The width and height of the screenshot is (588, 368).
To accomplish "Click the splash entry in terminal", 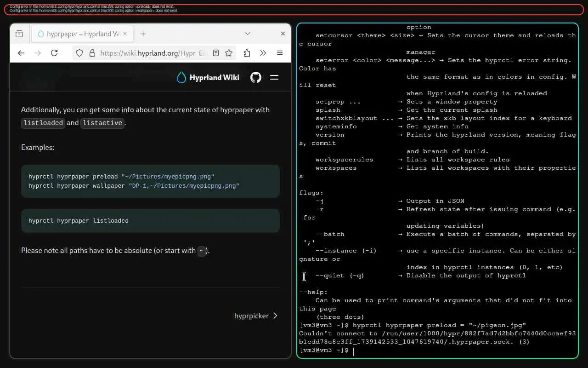I will [x=328, y=110].
